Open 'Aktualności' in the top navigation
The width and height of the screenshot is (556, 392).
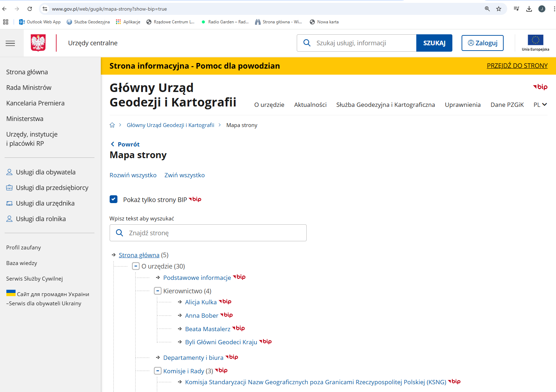click(x=310, y=105)
